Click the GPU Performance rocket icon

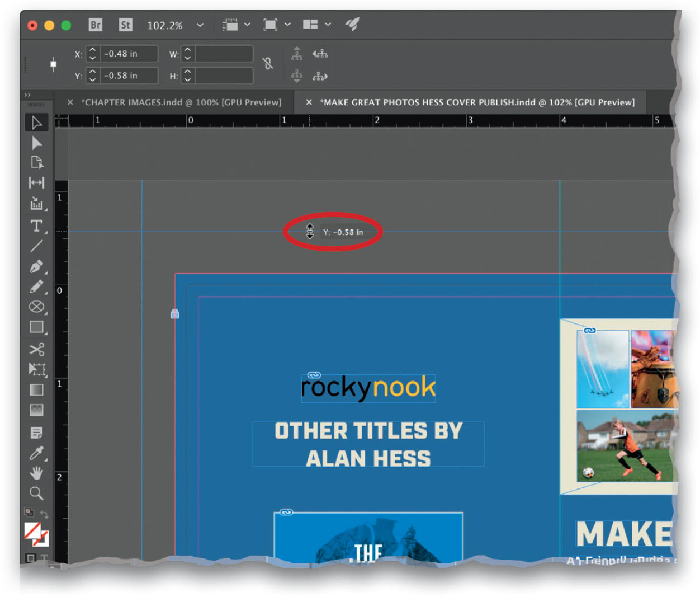click(352, 24)
